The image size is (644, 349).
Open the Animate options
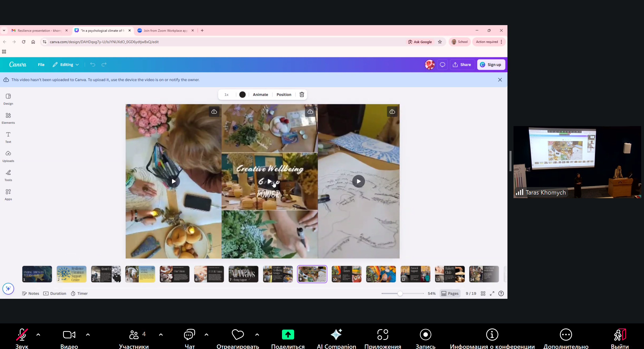(x=260, y=95)
